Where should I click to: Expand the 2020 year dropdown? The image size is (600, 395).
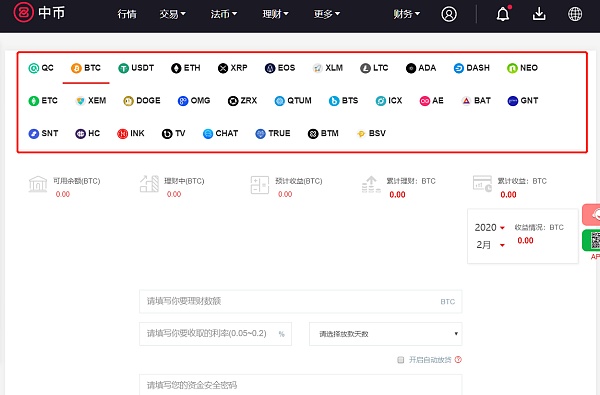tap(490, 228)
